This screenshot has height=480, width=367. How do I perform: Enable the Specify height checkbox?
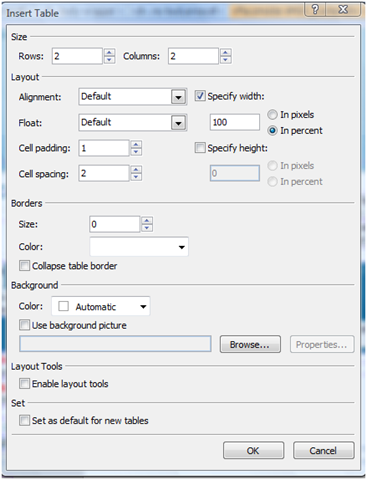coord(200,148)
